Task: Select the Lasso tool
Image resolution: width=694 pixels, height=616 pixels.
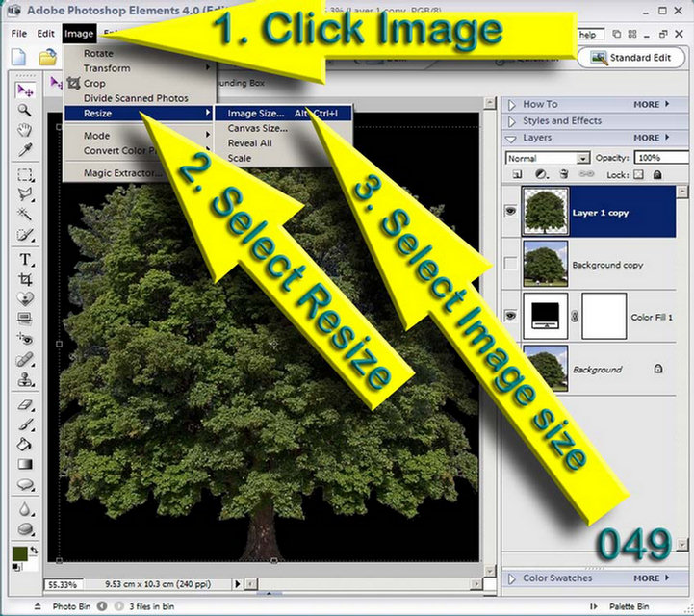Action: (25, 194)
